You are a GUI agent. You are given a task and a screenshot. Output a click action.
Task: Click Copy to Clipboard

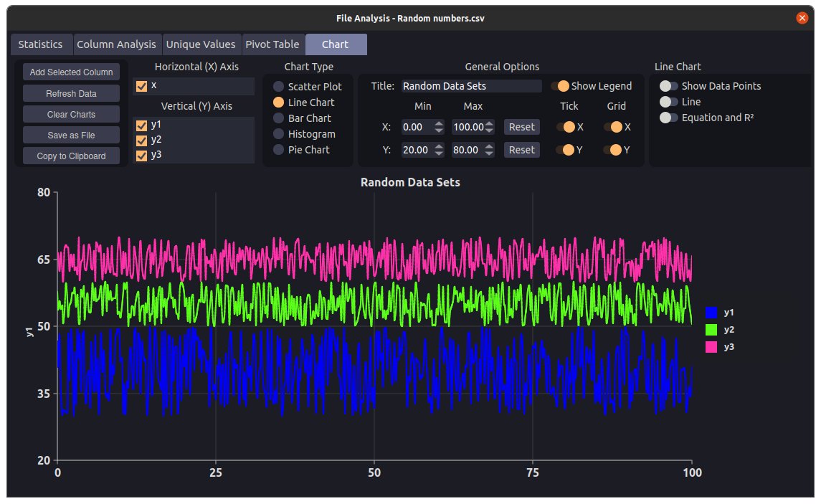[x=71, y=156]
